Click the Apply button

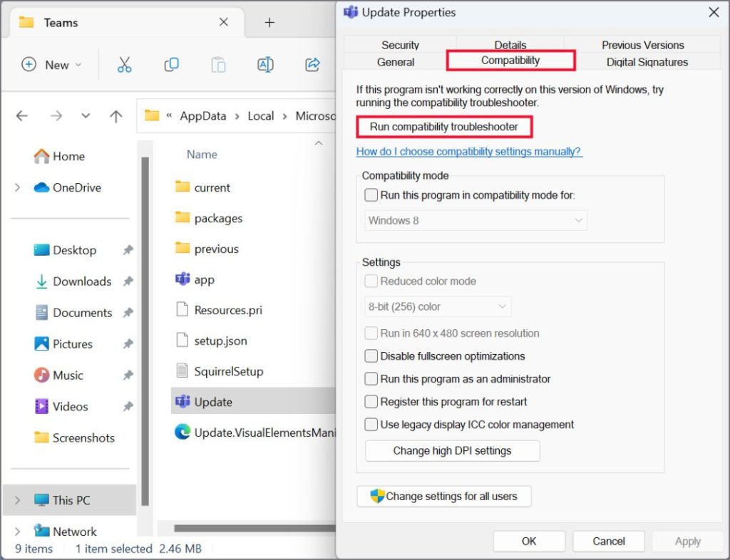688,541
